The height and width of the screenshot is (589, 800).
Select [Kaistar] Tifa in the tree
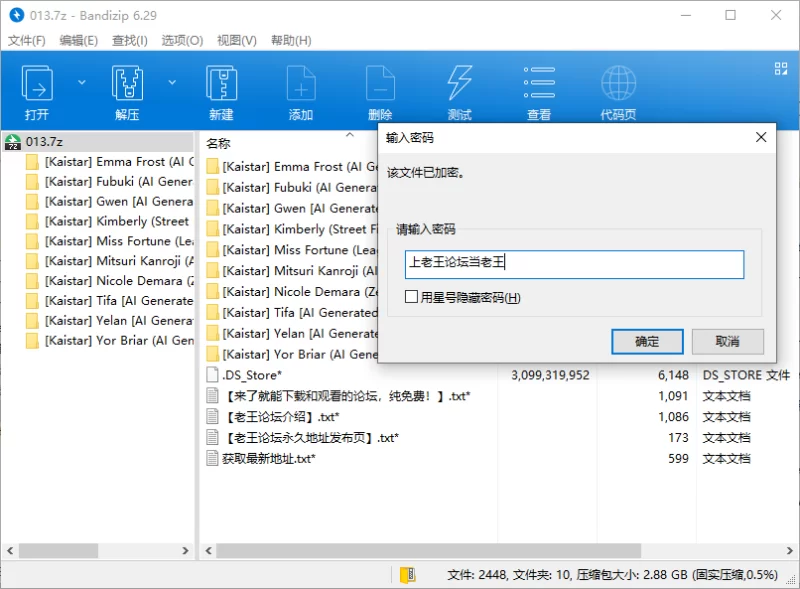tap(109, 301)
